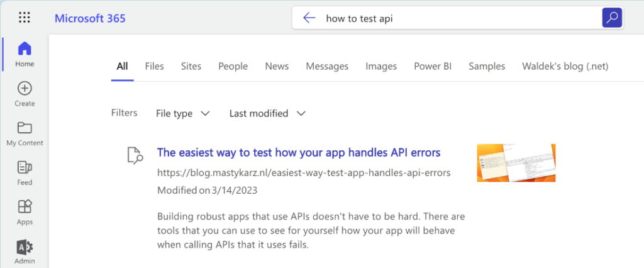Click the back arrow in search box
The image size is (644, 268).
309,18
